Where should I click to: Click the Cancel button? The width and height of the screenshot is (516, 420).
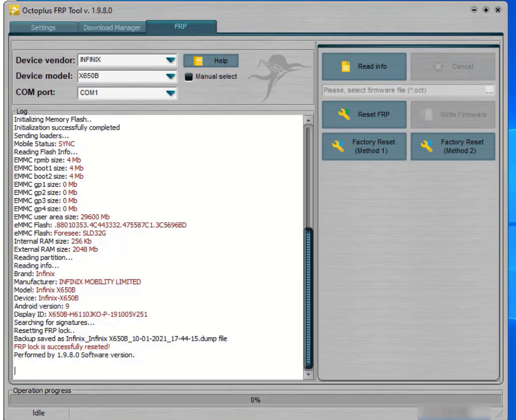(x=453, y=66)
